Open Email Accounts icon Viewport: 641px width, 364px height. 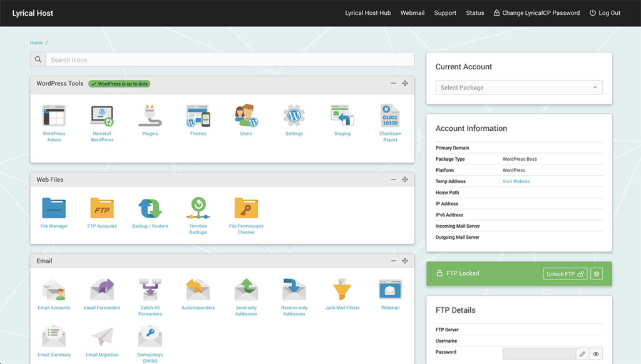click(x=54, y=290)
